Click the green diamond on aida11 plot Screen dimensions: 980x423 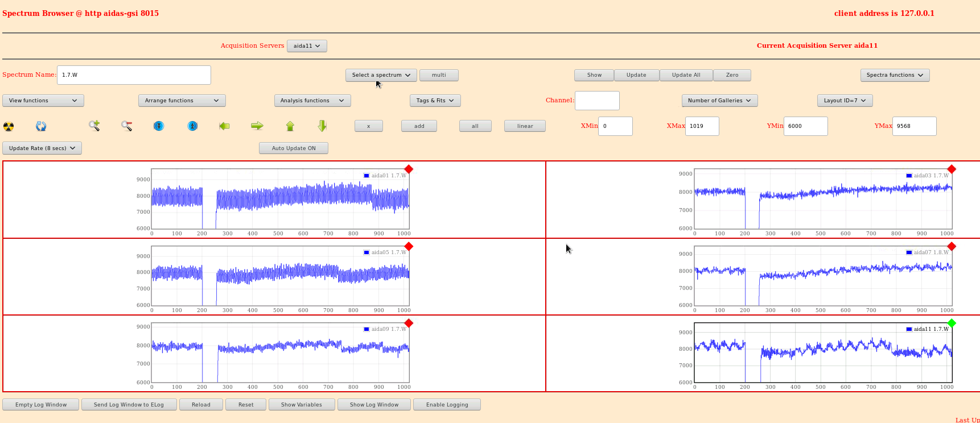[952, 323]
